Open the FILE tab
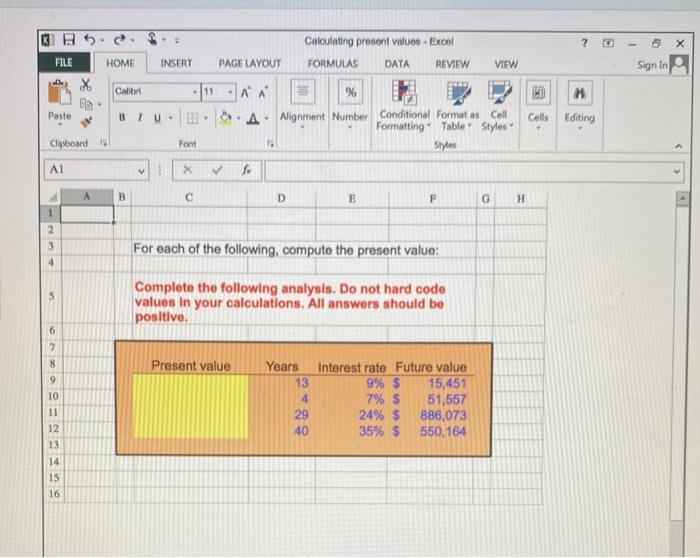This screenshot has height=558, width=700. click(64, 62)
